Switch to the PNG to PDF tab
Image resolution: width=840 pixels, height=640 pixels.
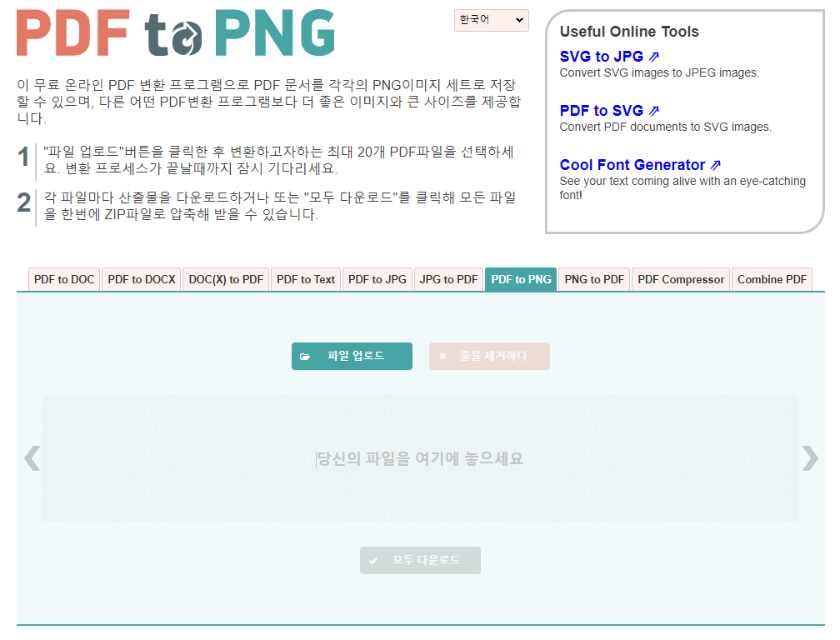point(594,279)
